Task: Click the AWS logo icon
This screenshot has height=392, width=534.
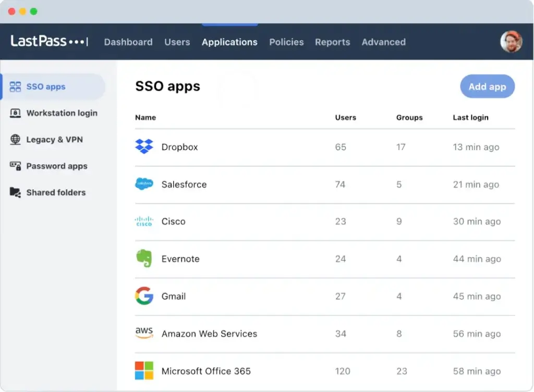Action: coord(144,333)
